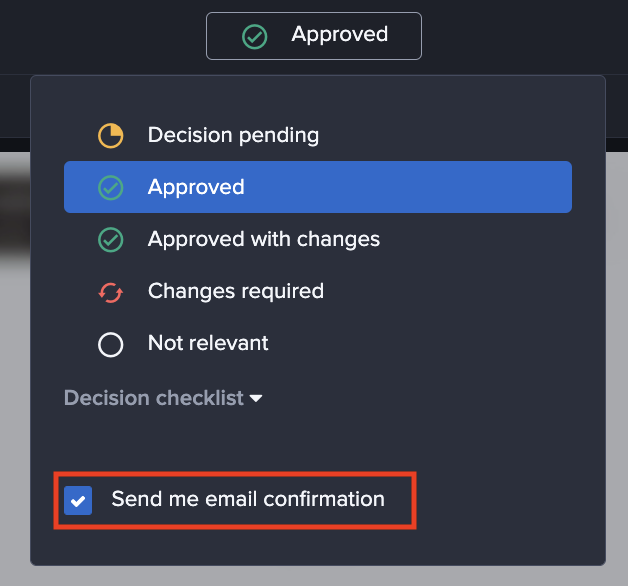The width and height of the screenshot is (628, 586).
Task: Choose the highlighted Approved option in the list
Action: pyautogui.click(x=318, y=187)
